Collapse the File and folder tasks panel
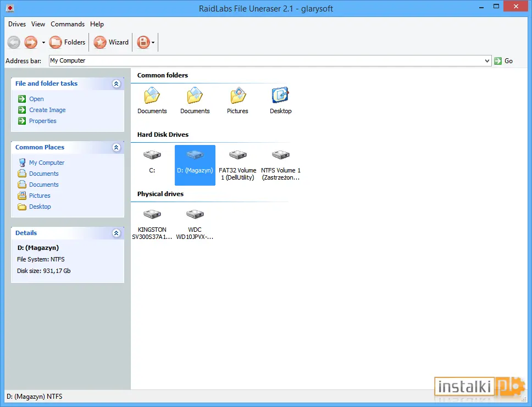The width and height of the screenshot is (532, 407). click(117, 84)
